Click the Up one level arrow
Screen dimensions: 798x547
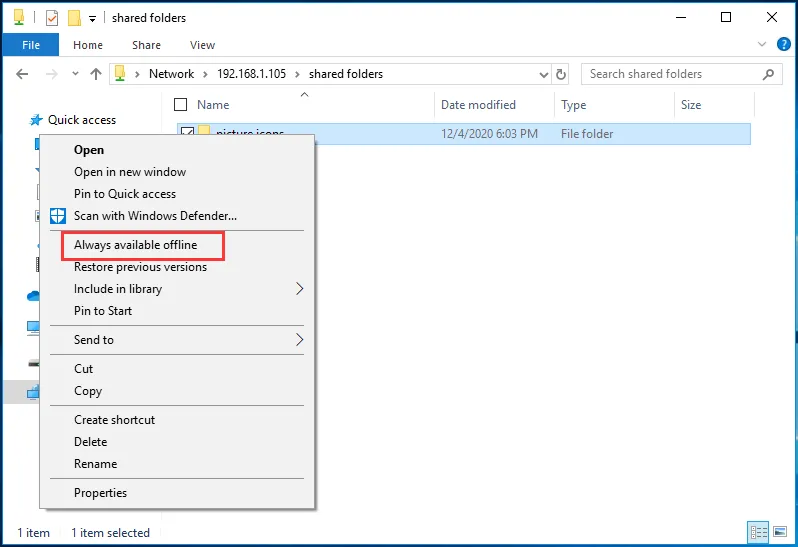[x=96, y=74]
